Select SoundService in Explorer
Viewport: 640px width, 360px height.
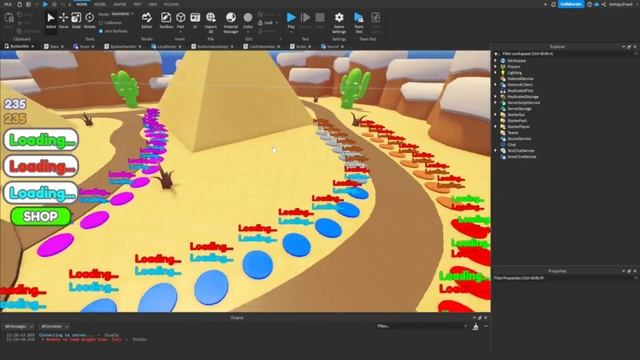[519, 139]
